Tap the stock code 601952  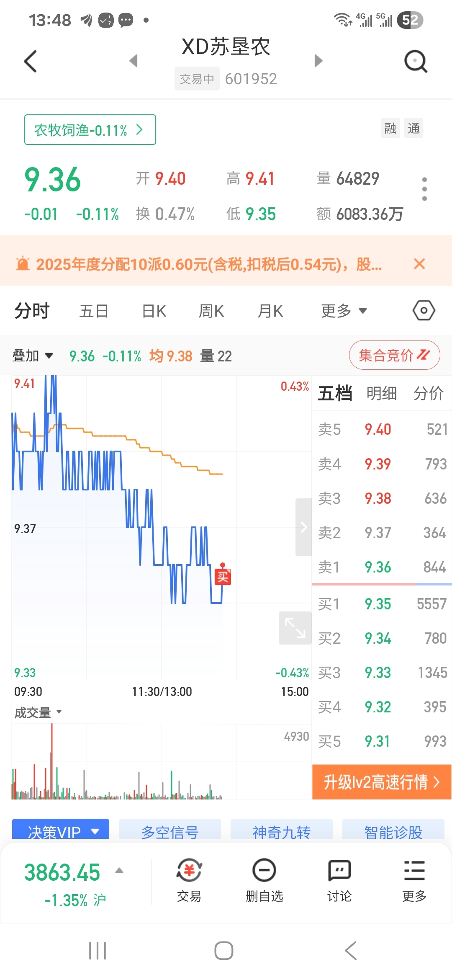click(x=251, y=79)
